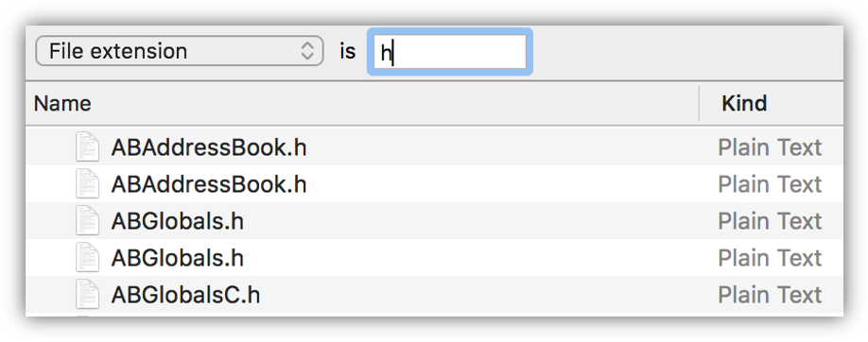Image resolution: width=868 pixels, height=342 pixels.
Task: Select the second ABAddressBook.h file name
Action: click(209, 184)
